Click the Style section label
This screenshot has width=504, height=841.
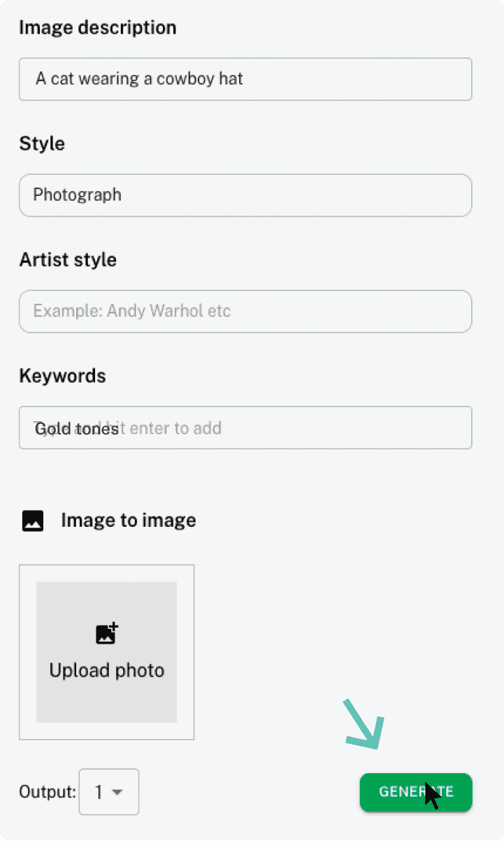coord(41,143)
